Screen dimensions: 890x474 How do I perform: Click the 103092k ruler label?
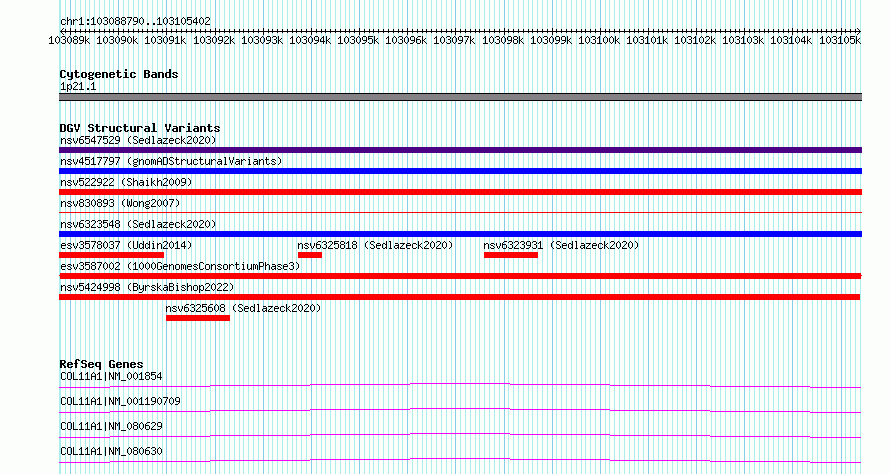[214, 40]
